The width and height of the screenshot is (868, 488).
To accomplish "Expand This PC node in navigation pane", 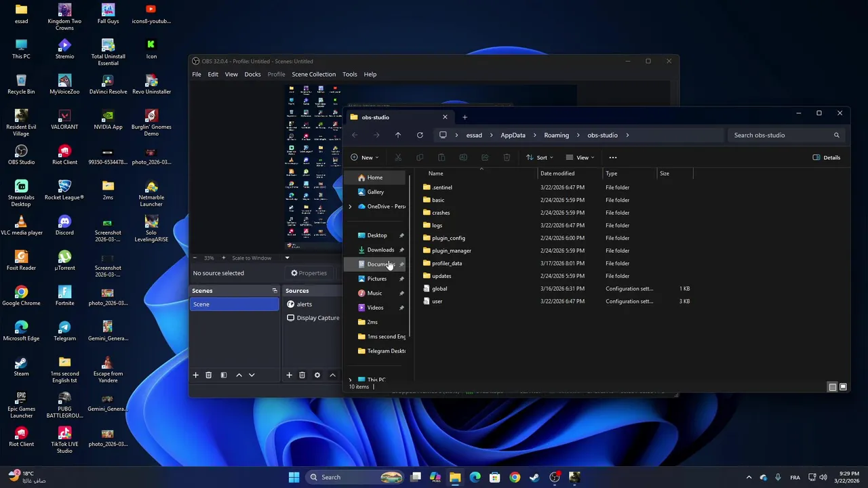I will click(x=350, y=380).
